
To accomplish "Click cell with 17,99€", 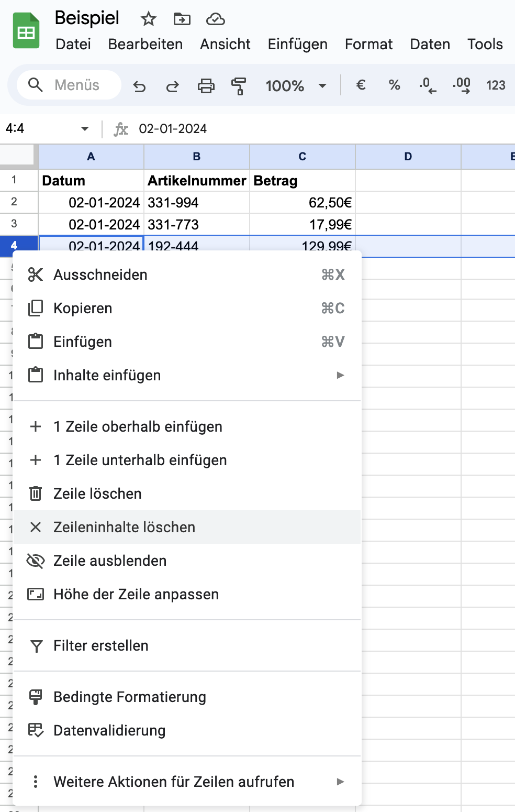I will tap(303, 224).
